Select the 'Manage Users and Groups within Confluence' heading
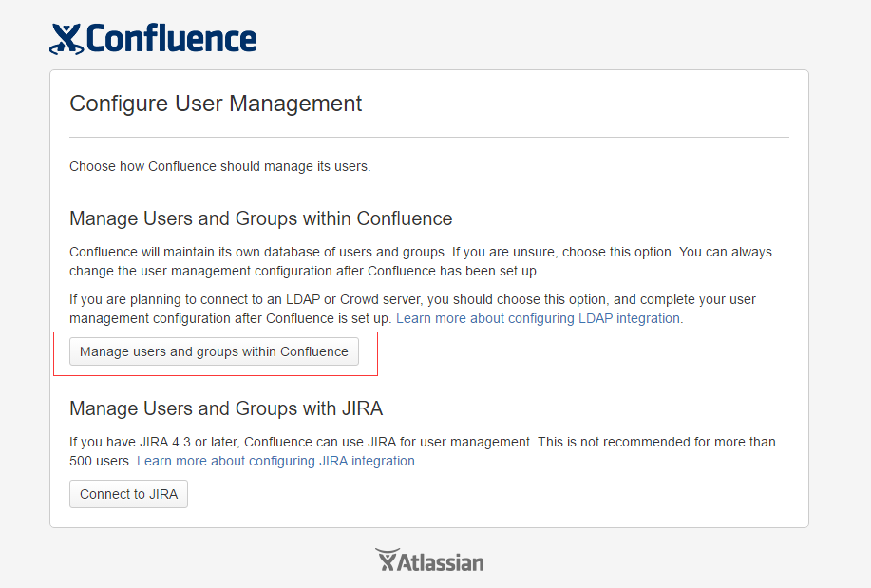 (260, 219)
